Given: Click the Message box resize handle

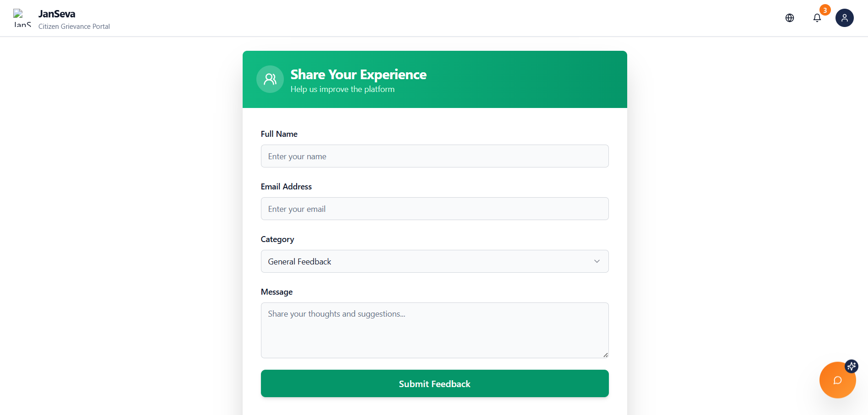Looking at the screenshot, I should pyautogui.click(x=606, y=355).
